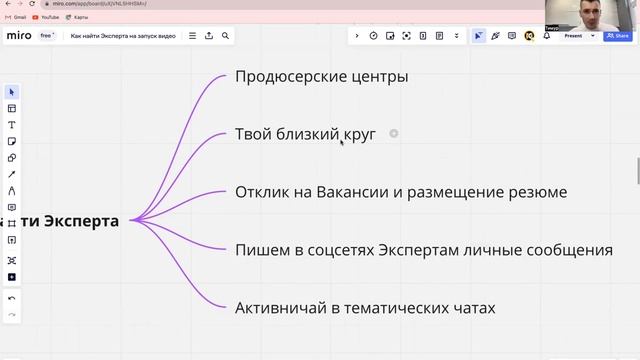Search the board with magnifier icon
This screenshot has height=360, width=640.
[225, 36]
